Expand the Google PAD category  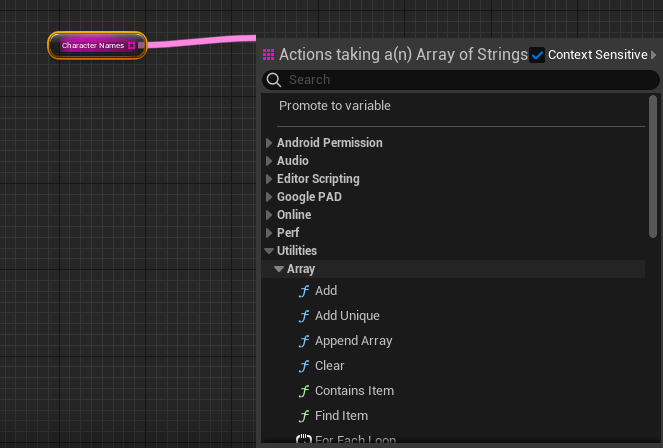[269, 197]
